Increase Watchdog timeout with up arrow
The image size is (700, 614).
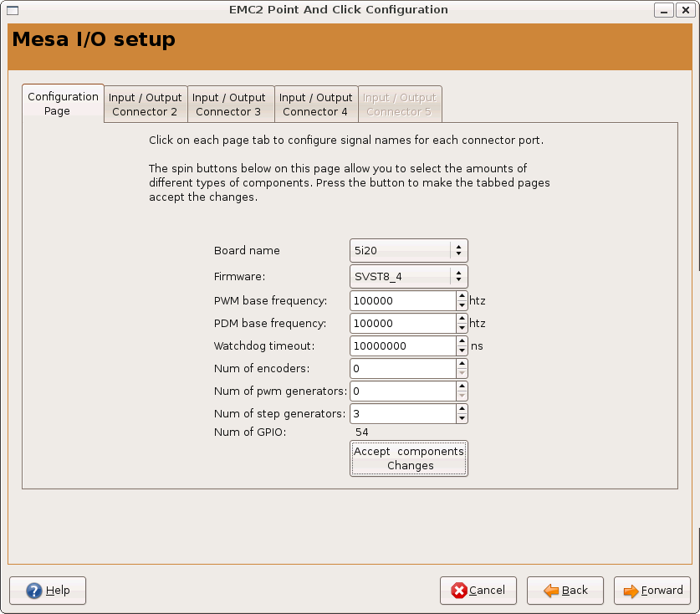(462, 341)
